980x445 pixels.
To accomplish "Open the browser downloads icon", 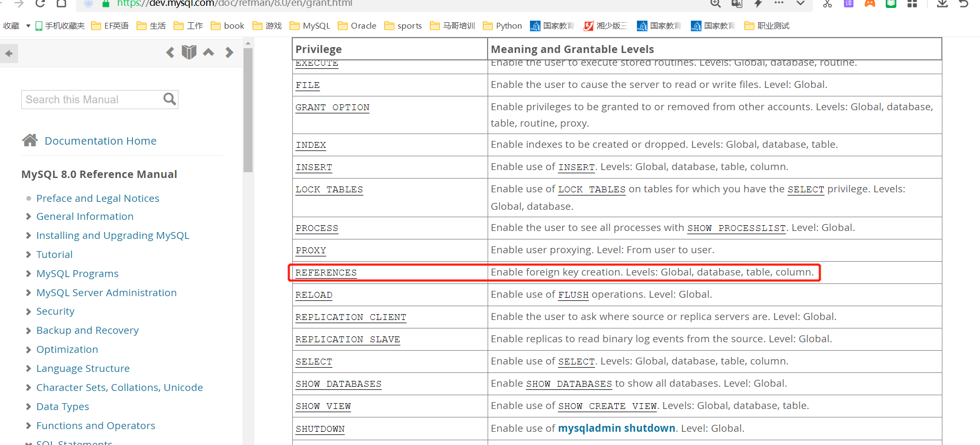I will [x=942, y=3].
